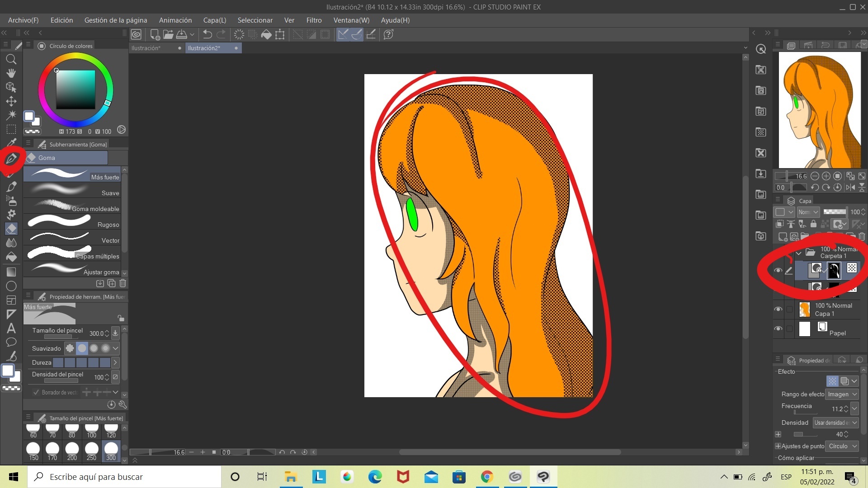Screen dimensions: 868x488
Task: Open the Filtro menu
Action: pos(314,20)
